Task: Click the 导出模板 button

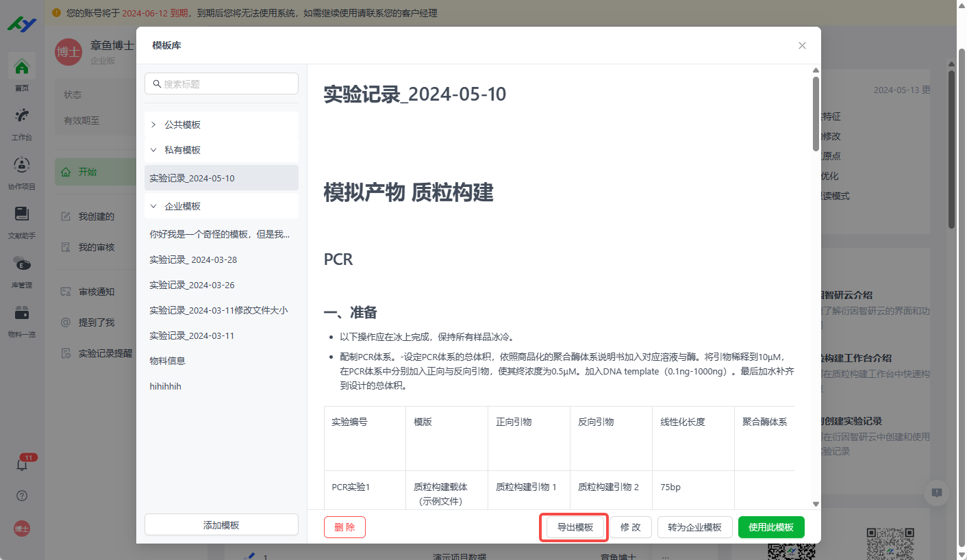Action: [x=575, y=527]
